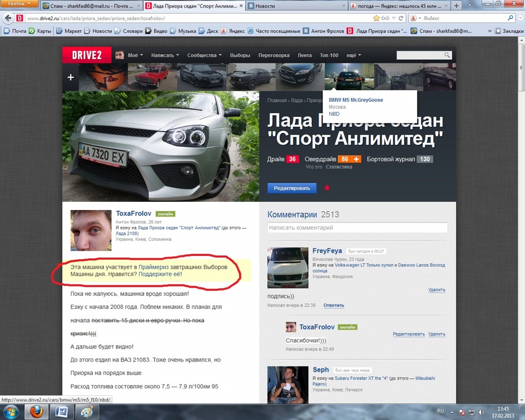Open the Праймериз link
Image resolution: width=525 pixels, height=420 pixels.
pyautogui.click(x=153, y=267)
